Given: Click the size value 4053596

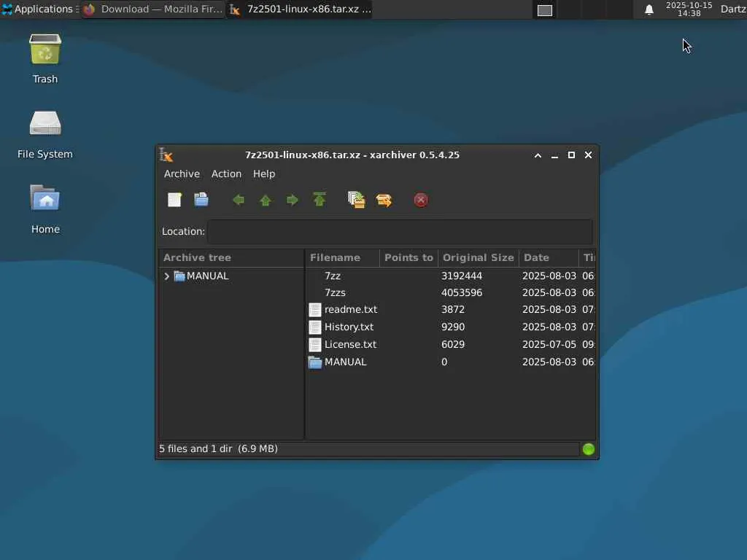Looking at the screenshot, I should 462,293.
